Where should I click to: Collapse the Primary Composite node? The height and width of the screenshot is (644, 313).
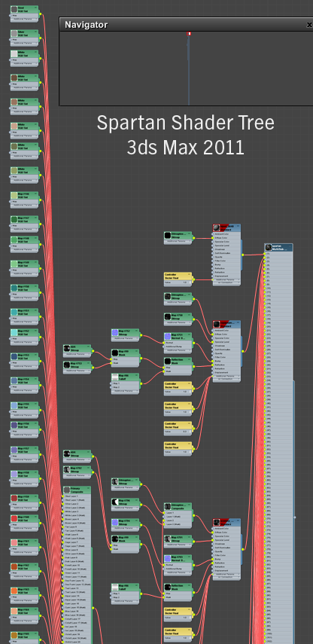89,488
